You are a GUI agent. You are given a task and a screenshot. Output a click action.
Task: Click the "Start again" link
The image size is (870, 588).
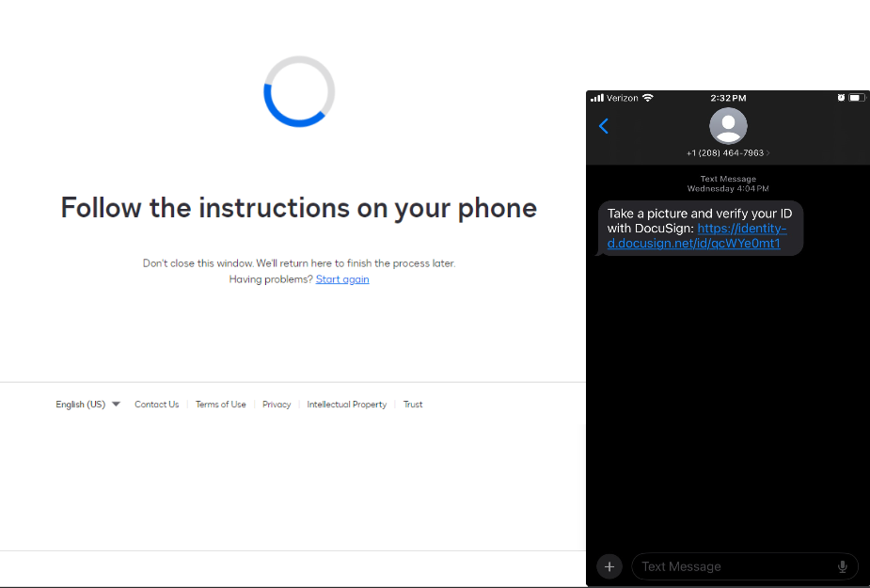[342, 279]
